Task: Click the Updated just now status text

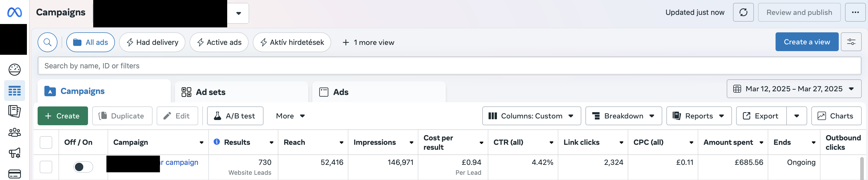Action: (x=694, y=13)
